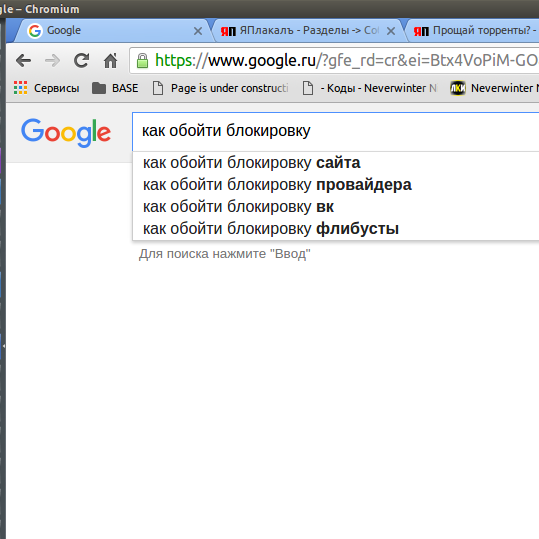Click the green padlock security icon
539x539 pixels.
142,61
